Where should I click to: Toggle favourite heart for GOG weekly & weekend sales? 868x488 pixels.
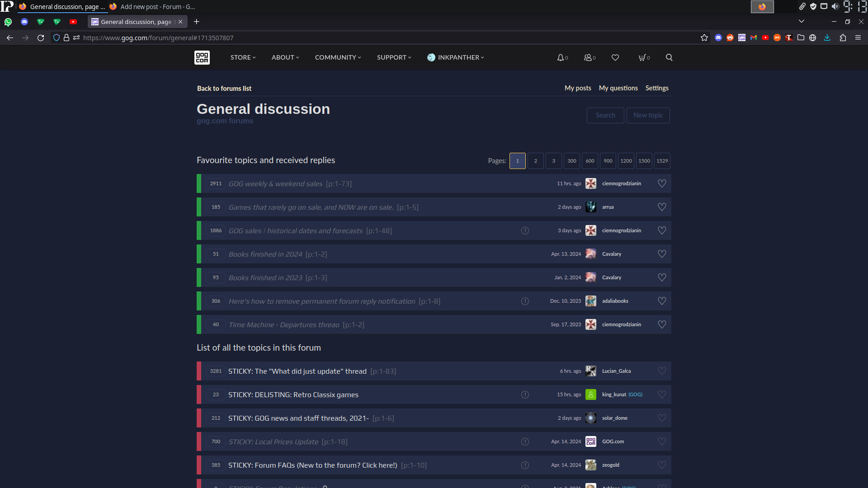click(x=662, y=183)
